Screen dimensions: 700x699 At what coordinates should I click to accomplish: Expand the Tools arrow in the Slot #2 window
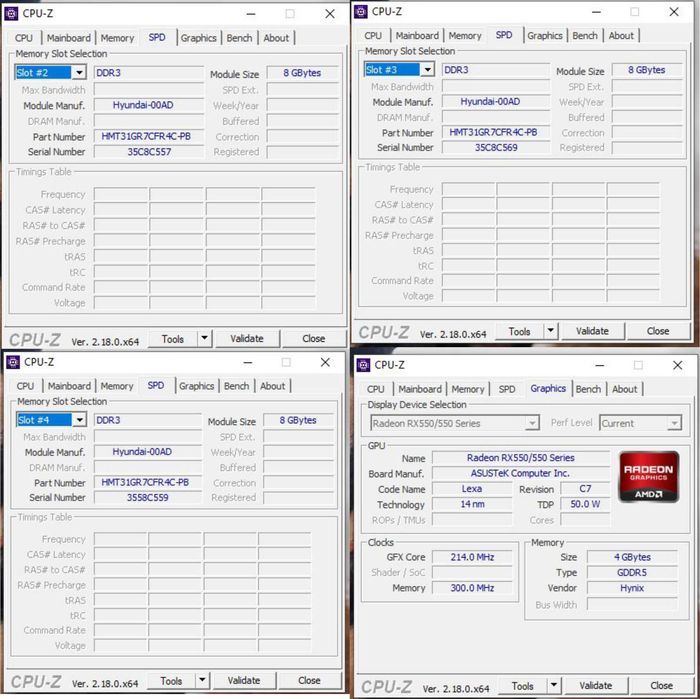click(204, 338)
